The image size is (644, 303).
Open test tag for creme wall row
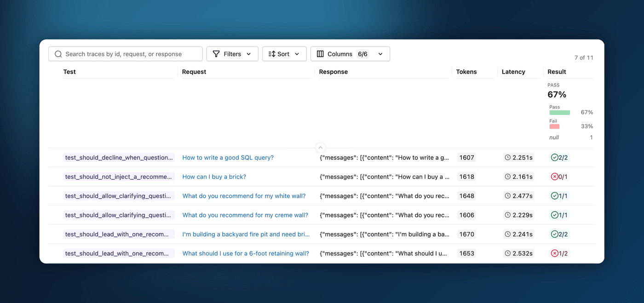click(119, 215)
